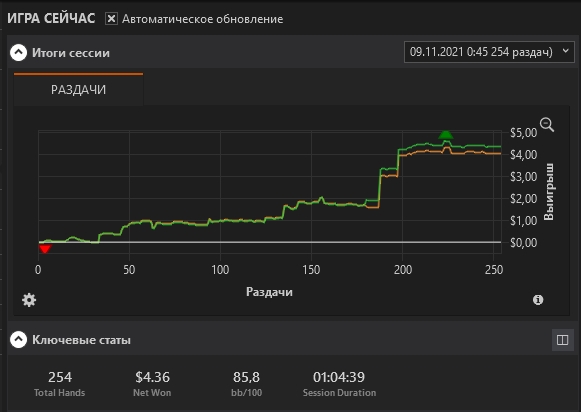Click the Выигрыш axis label
The image size is (581, 412).
point(549,192)
